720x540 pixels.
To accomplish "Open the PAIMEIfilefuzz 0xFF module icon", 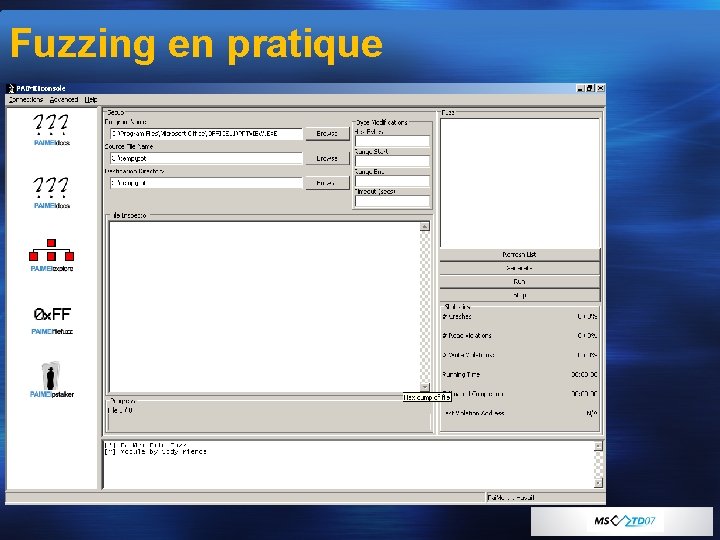I will click(52, 320).
